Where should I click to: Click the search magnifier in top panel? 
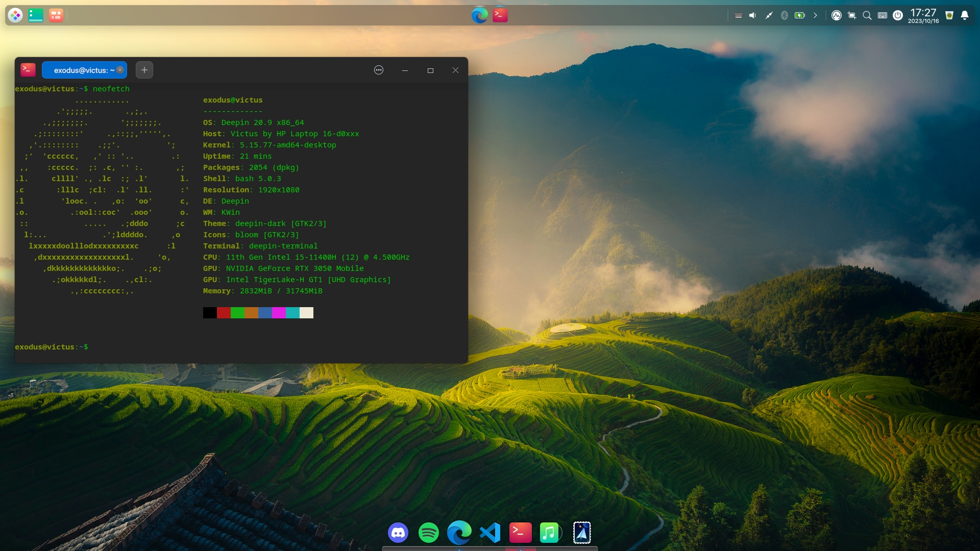point(867,15)
